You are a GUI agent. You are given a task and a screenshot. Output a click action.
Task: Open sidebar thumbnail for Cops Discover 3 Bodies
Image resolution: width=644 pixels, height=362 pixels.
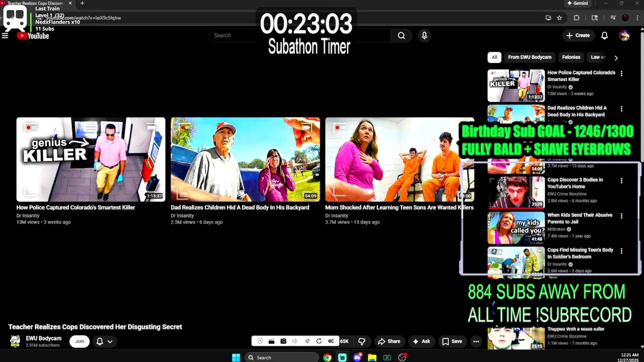[516, 192]
